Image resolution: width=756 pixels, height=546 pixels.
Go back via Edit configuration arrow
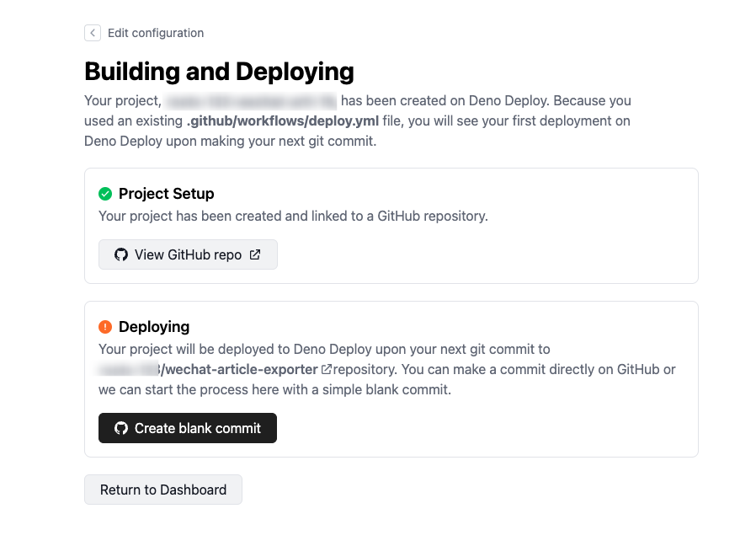[93, 33]
